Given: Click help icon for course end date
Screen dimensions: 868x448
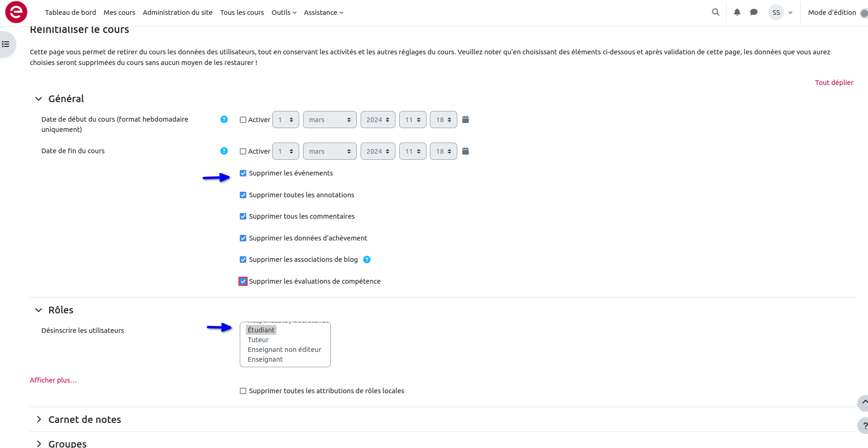Looking at the screenshot, I should coord(224,151).
